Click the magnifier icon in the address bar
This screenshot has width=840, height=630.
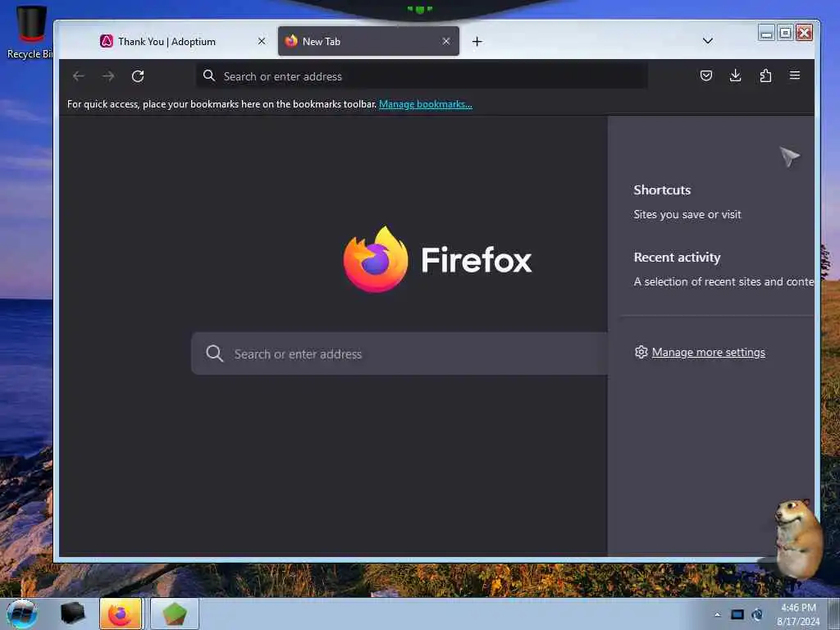point(209,76)
